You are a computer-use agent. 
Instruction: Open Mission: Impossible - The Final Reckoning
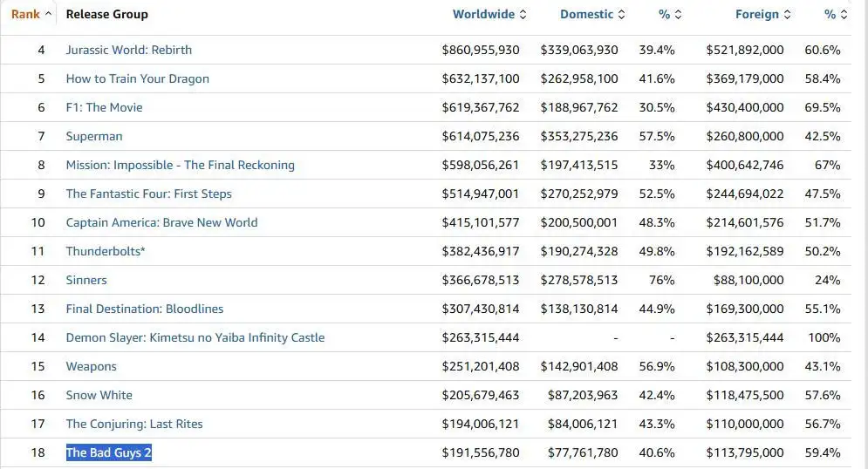180,165
